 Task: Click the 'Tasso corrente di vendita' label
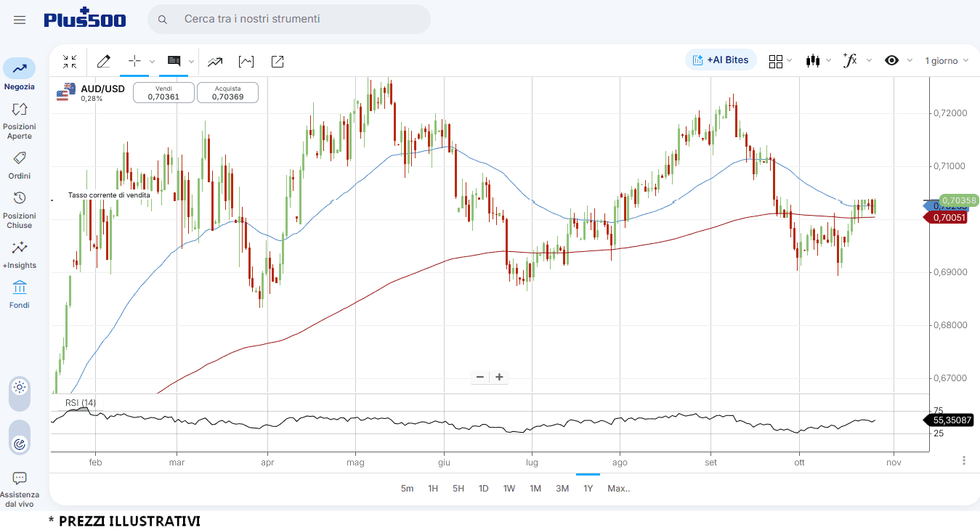[109, 195]
